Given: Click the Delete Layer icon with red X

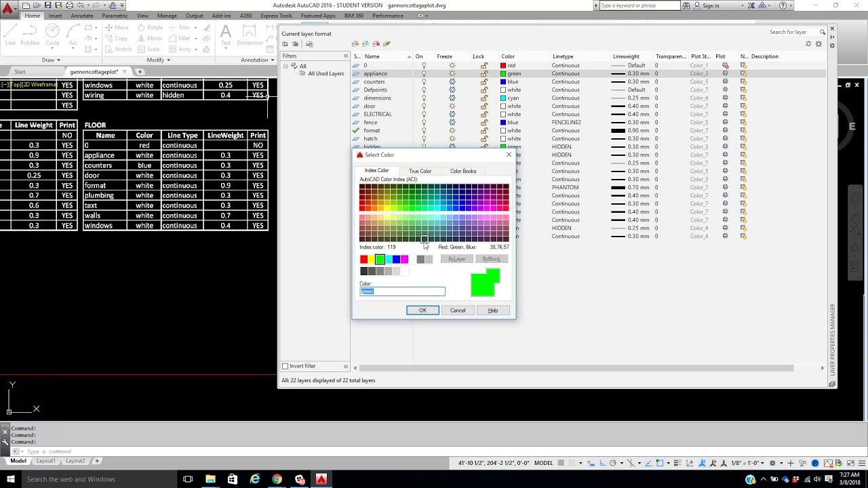Looking at the screenshot, I should click(376, 44).
